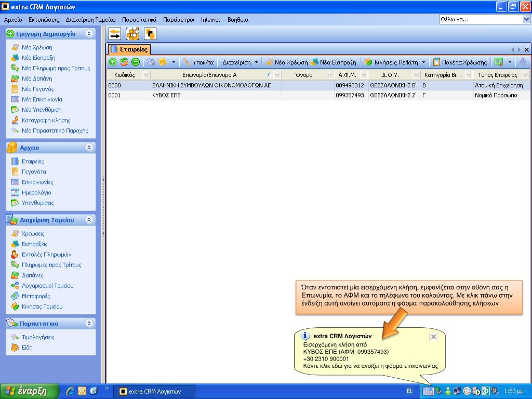Click the green add company toolbar icon
This screenshot has width=532, height=399.
[113, 62]
